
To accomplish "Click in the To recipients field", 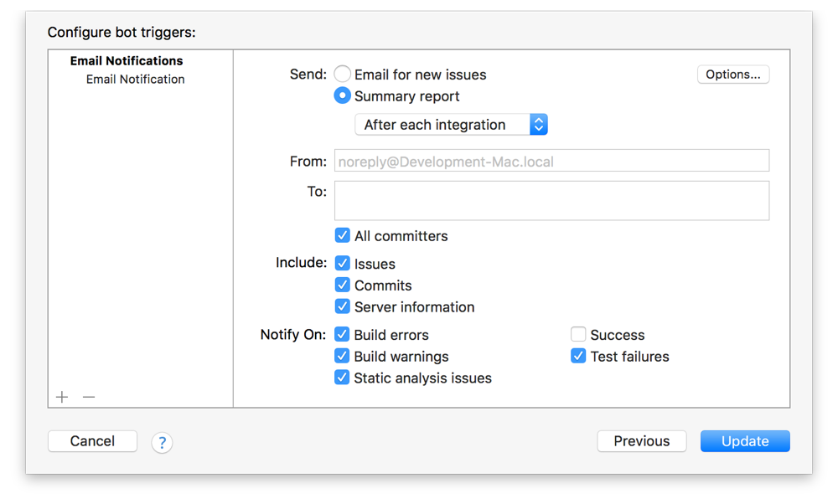I will (551, 201).
